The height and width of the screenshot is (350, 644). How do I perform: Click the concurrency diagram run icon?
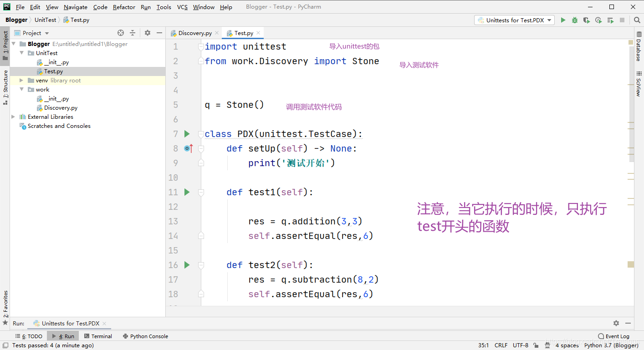point(610,20)
